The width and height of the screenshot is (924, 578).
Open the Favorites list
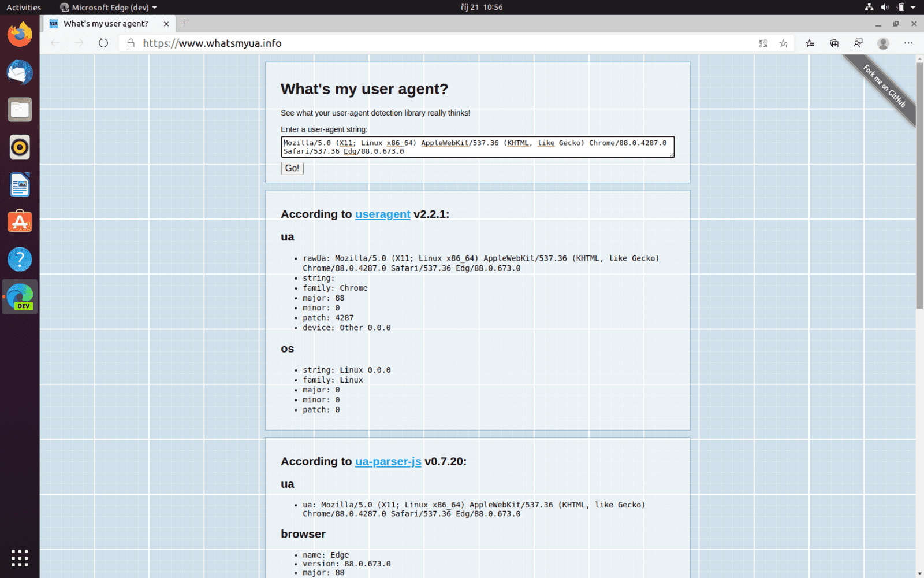[810, 43]
